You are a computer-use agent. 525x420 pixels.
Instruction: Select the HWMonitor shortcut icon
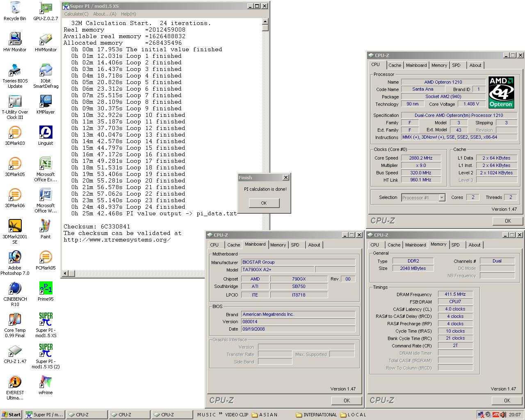[x=46, y=42]
